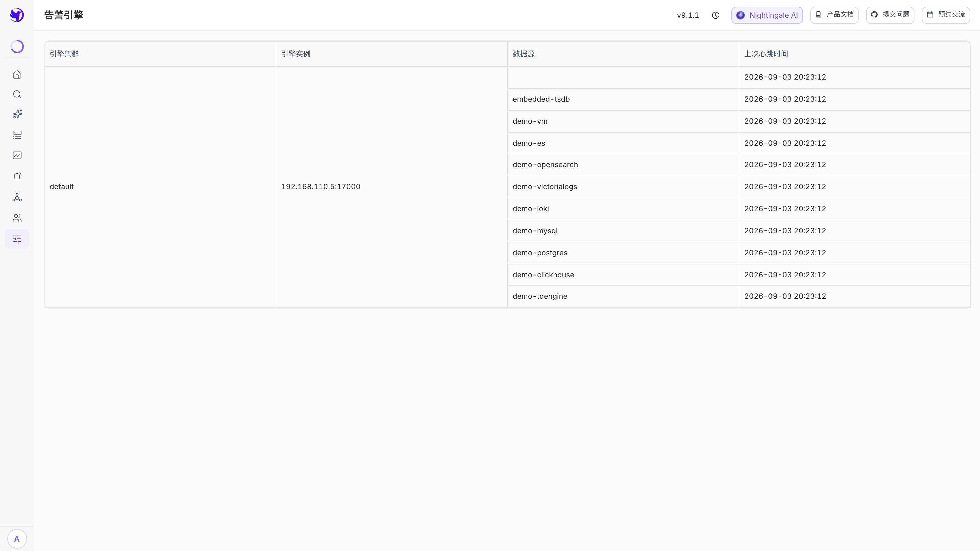Image resolution: width=980 pixels, height=551 pixels.
Task: Open the search magnifier sidebar icon
Action: pos(17,94)
